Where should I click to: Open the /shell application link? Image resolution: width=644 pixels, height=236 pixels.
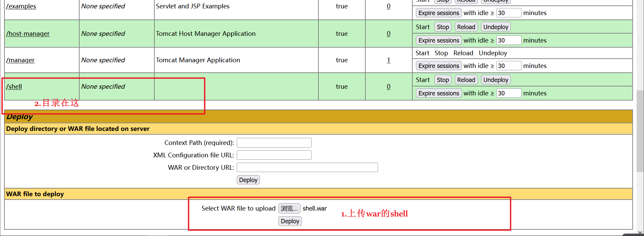point(14,87)
